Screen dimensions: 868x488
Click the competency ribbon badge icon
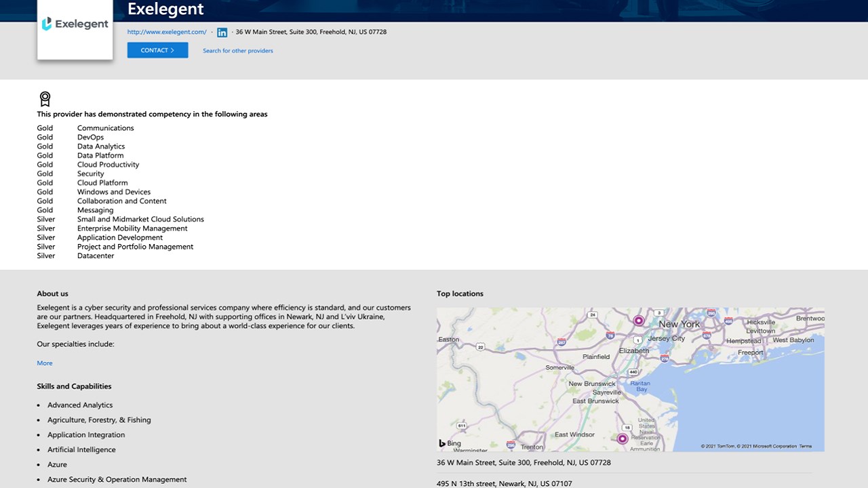coord(45,99)
